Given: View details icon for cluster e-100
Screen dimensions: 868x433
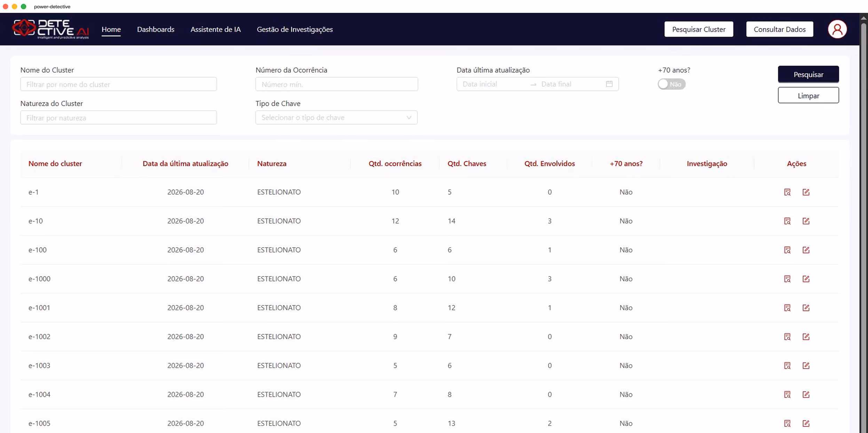Looking at the screenshot, I should click(787, 250).
